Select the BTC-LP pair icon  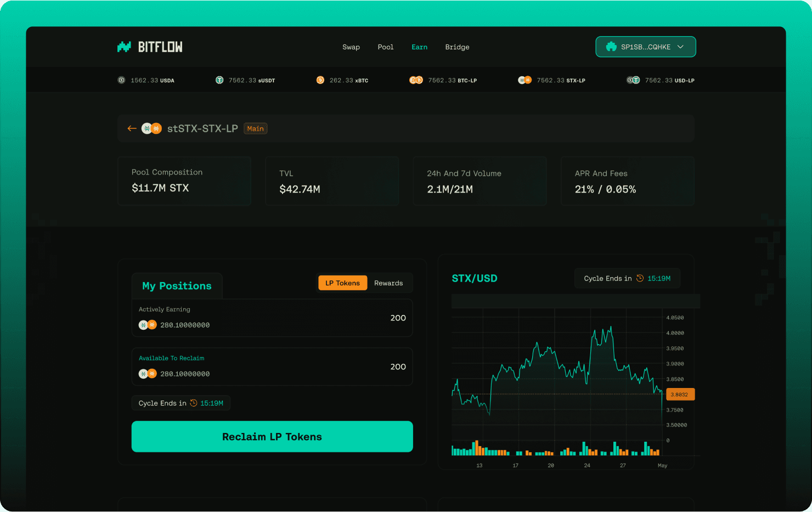[416, 80]
